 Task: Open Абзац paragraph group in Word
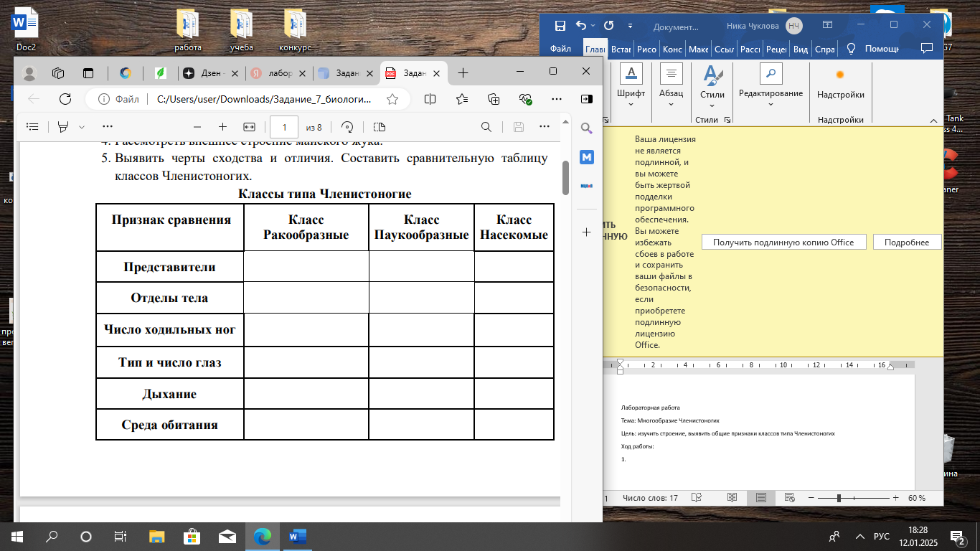671,86
